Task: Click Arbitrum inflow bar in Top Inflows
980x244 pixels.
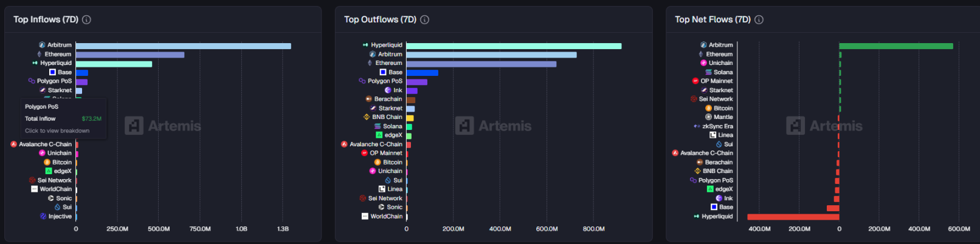Action: (183, 46)
